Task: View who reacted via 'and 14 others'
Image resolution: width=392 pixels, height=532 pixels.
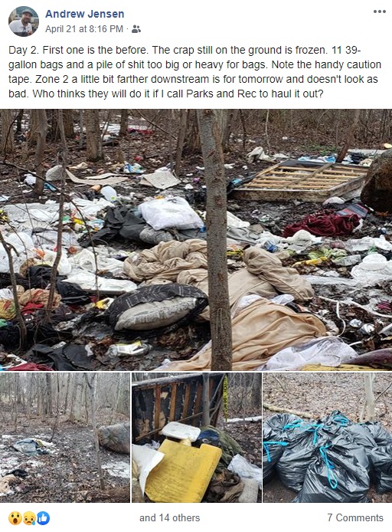Action: tap(169, 518)
